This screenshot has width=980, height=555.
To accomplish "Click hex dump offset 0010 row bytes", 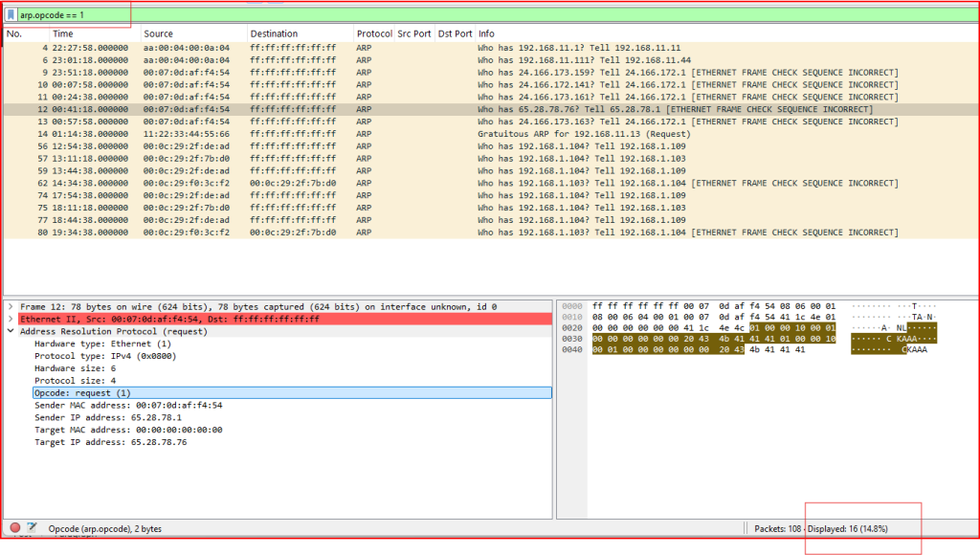I will 714,317.
